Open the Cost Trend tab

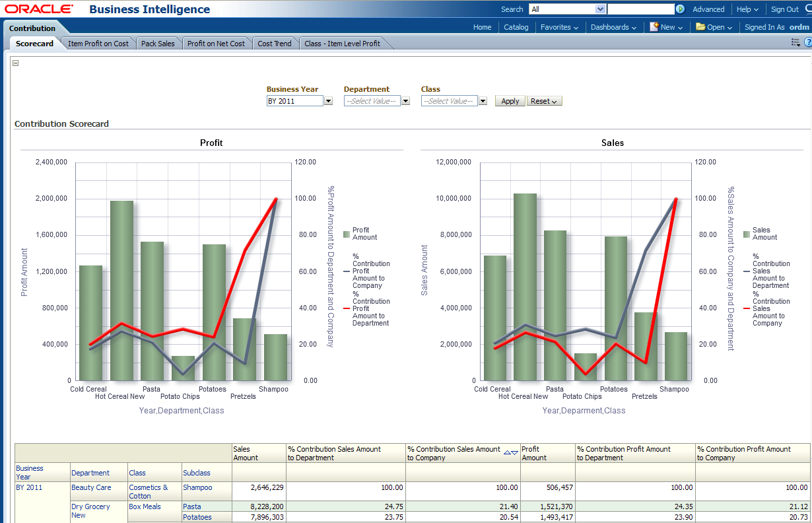click(274, 44)
